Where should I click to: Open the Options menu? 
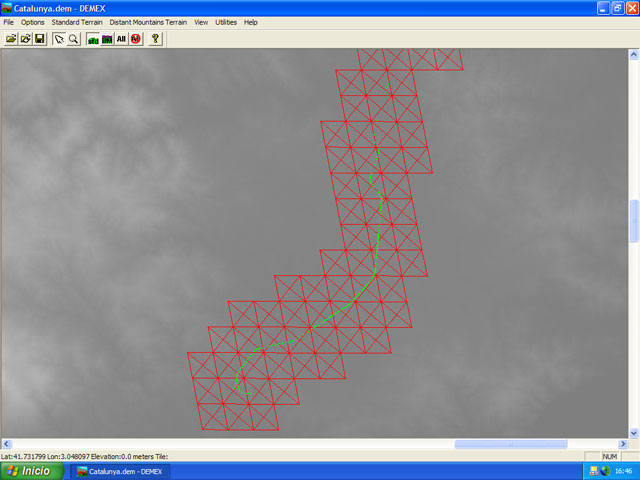(33, 22)
